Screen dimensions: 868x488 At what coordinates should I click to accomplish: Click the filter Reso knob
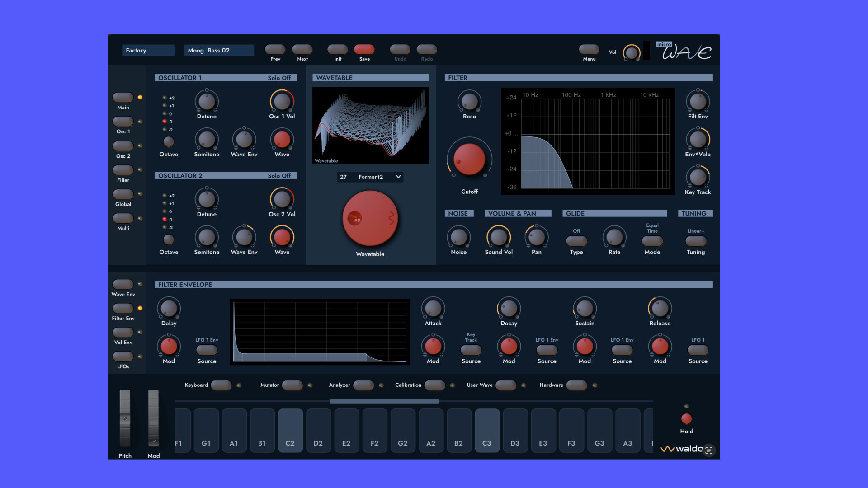click(469, 101)
